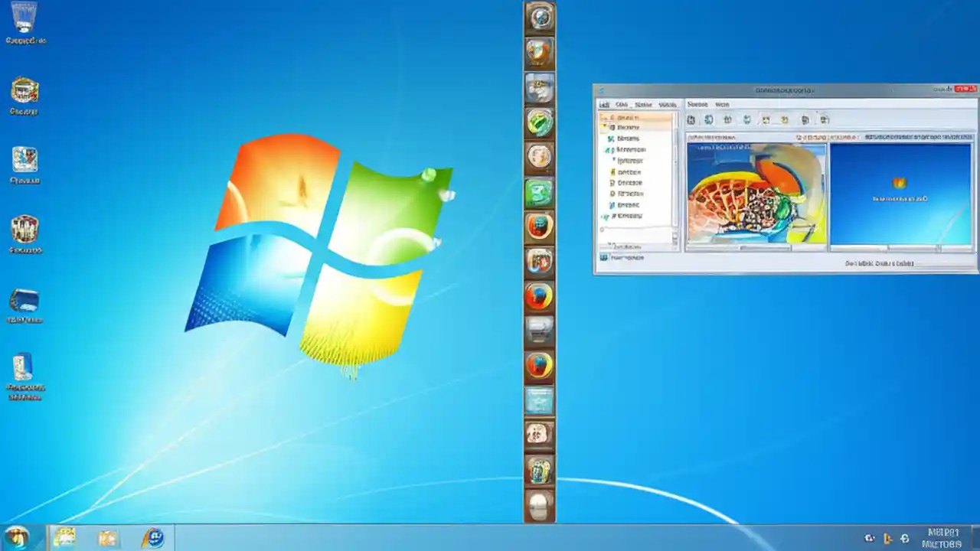Open the File menu of the application
The image size is (980, 551).
click(x=605, y=104)
